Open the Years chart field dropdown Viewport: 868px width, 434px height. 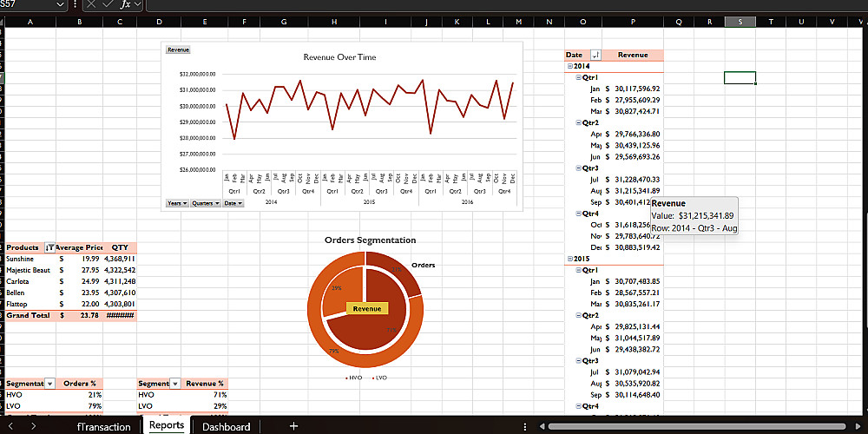pyautogui.click(x=177, y=203)
